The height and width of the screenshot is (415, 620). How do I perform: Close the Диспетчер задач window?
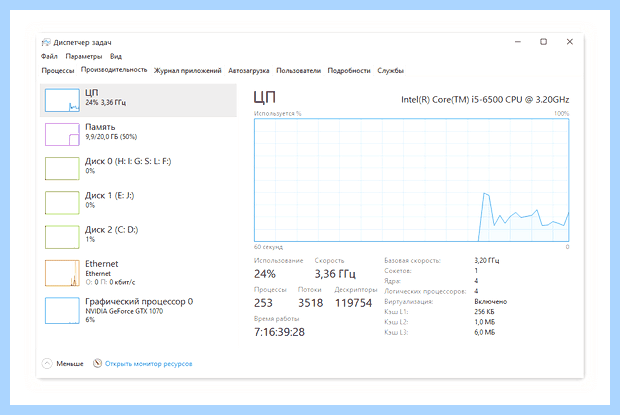[570, 42]
